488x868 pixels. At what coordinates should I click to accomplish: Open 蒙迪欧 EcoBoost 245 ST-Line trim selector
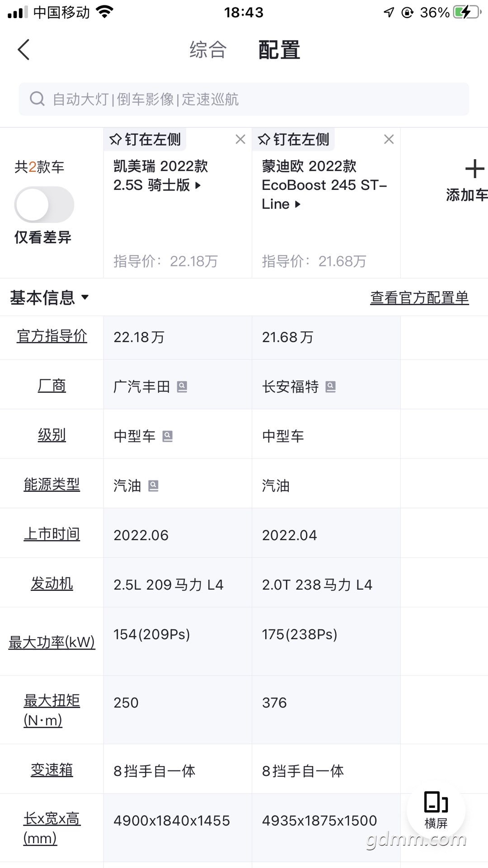point(323,185)
